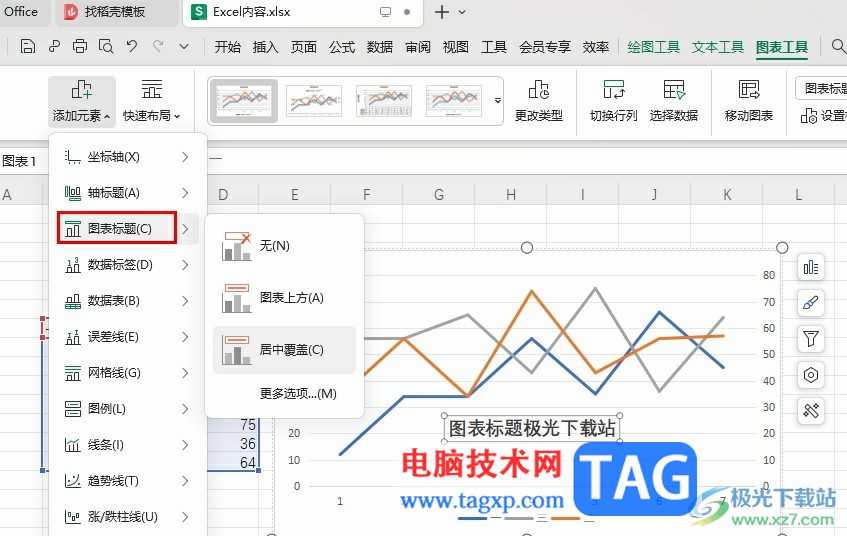Click 切换行列 button
Image resolution: width=847 pixels, height=536 pixels.
tap(614, 101)
